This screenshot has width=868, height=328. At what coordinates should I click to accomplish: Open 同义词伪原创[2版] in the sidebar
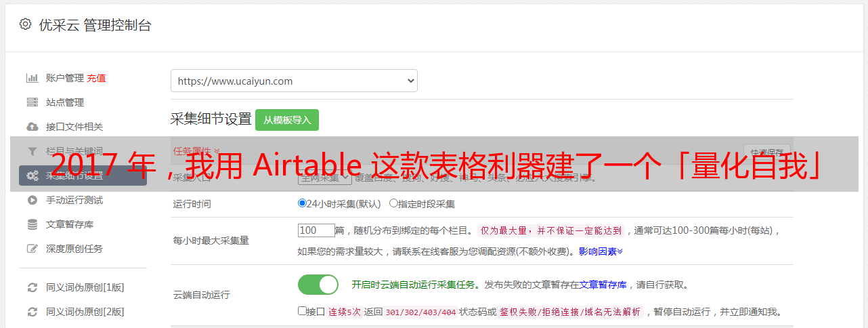[x=85, y=312]
